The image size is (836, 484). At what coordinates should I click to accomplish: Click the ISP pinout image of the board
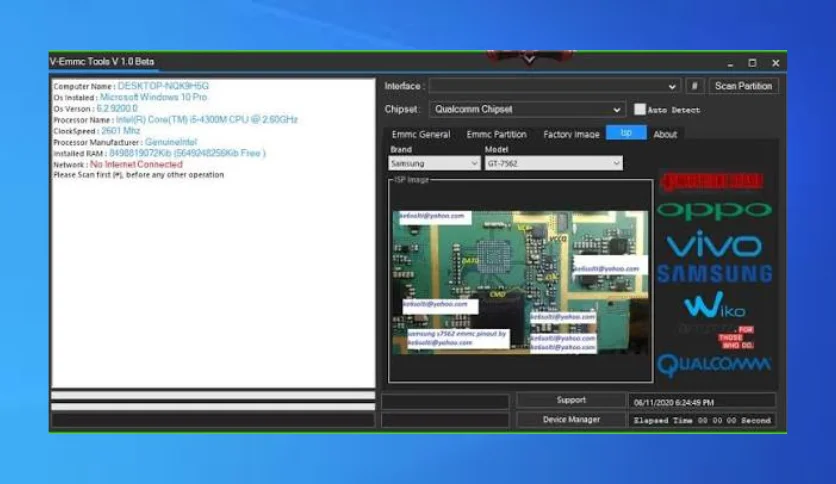tap(520, 283)
